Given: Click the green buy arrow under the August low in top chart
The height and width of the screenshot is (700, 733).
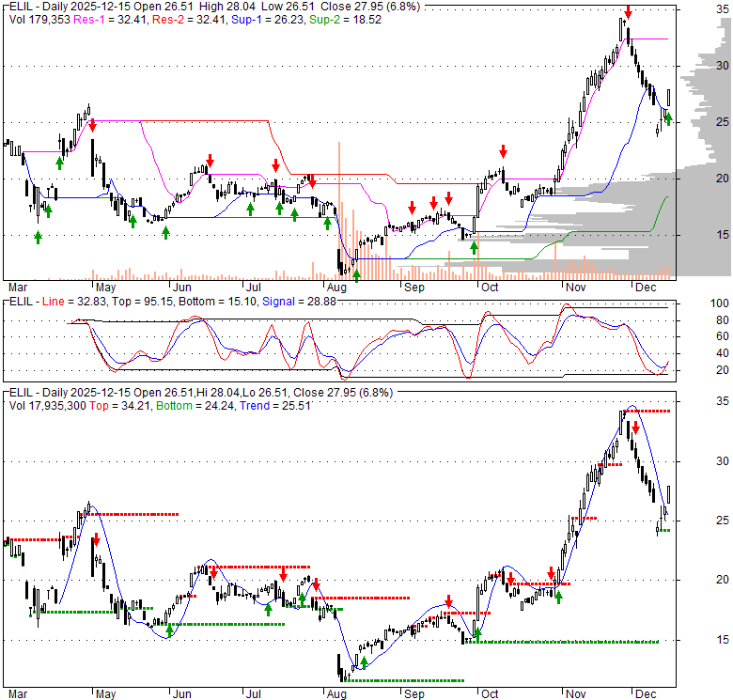Looking at the screenshot, I should [x=357, y=275].
